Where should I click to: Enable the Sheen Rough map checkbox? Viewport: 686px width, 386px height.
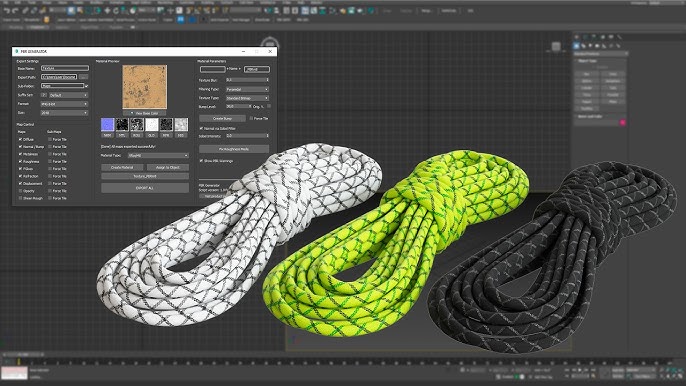coord(20,198)
